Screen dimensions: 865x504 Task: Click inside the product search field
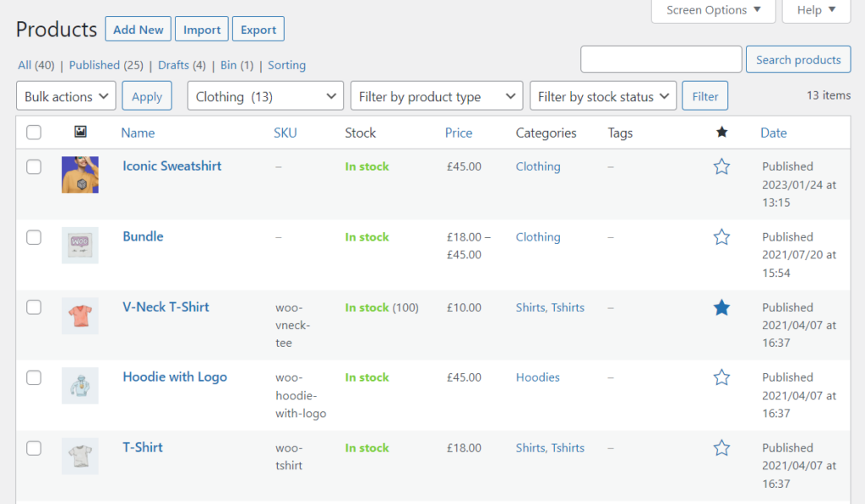[661, 59]
